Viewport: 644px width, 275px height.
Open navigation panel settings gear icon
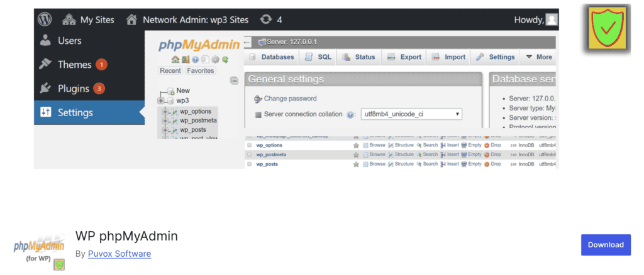215,60
